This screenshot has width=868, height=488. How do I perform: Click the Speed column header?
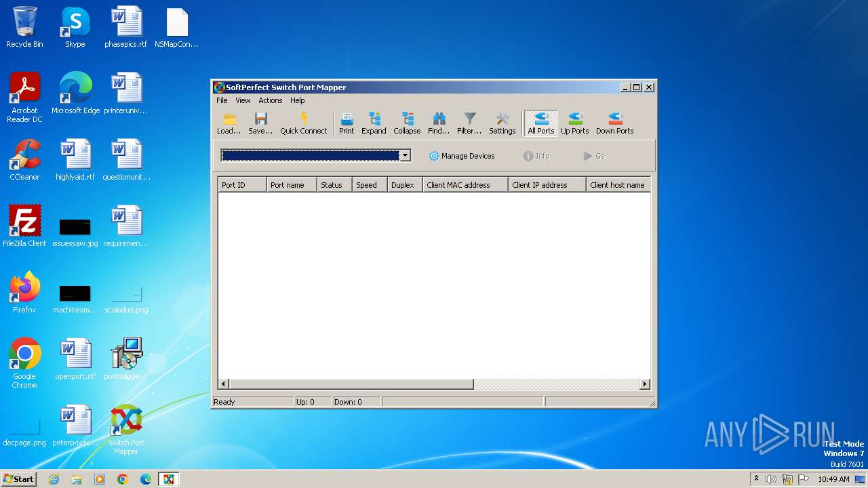click(370, 185)
